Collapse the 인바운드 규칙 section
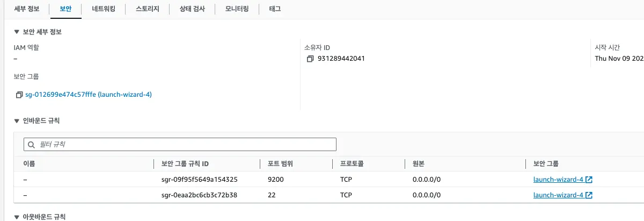The height and width of the screenshot is (221, 644). (x=17, y=120)
